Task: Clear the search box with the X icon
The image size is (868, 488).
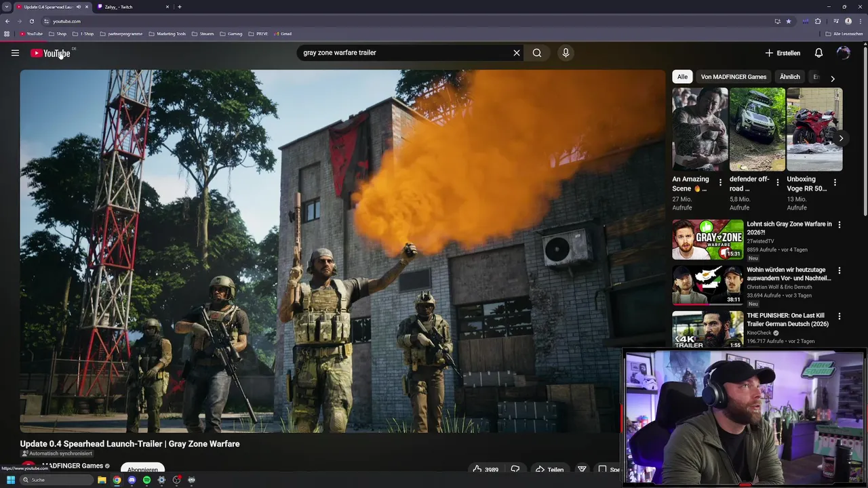Action: coord(517,53)
